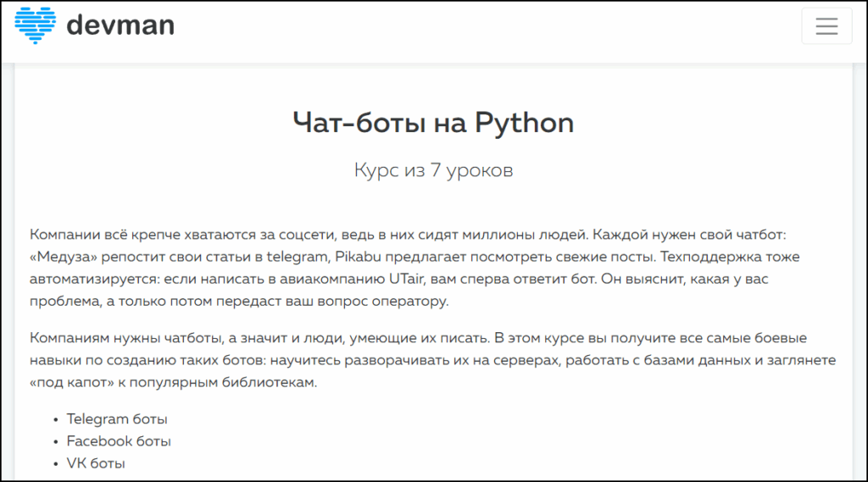Click the "Чат-боты на Python" heading
This screenshot has width=868, height=482.
point(433,123)
